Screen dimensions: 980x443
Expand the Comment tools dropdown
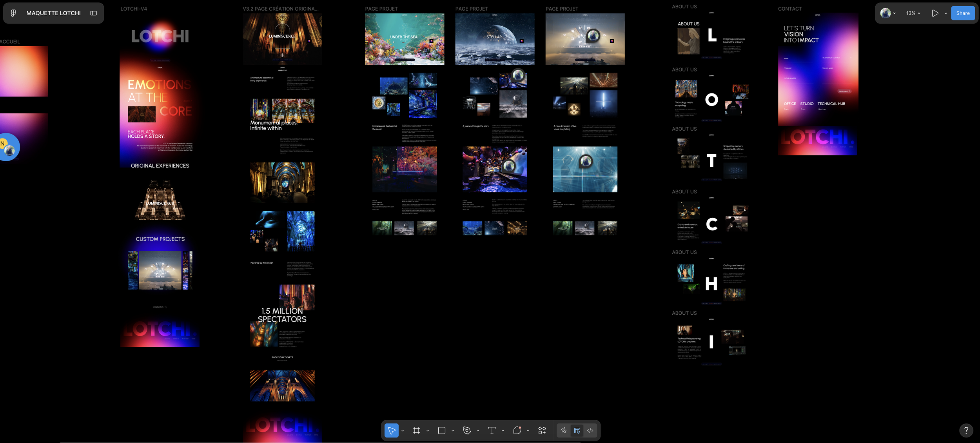[x=528, y=431]
